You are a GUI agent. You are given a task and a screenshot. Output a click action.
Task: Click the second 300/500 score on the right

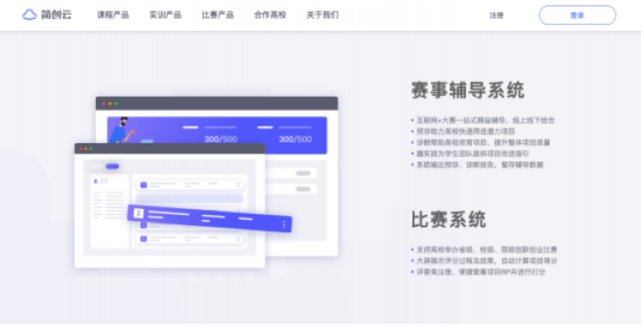click(295, 139)
